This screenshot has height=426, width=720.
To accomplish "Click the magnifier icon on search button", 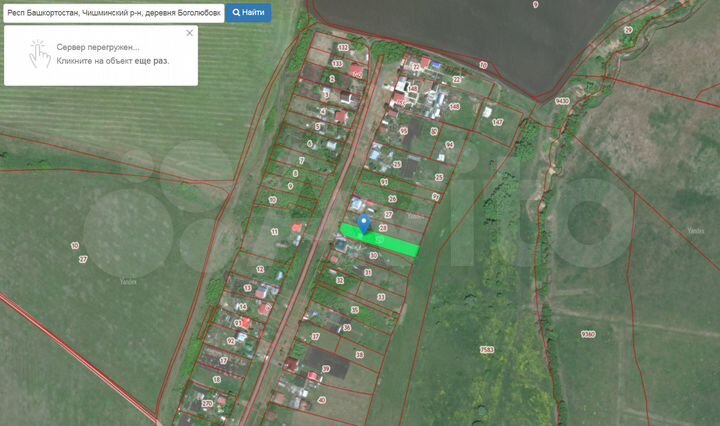I will [x=235, y=12].
